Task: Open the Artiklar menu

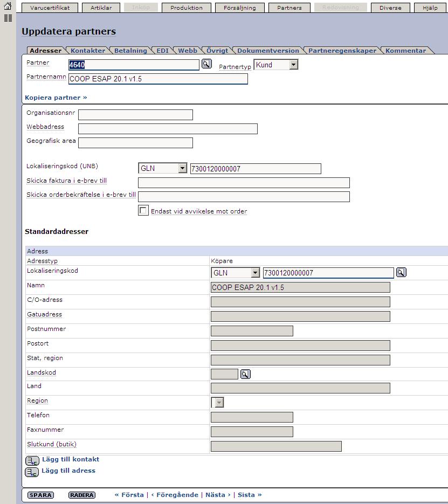Action: coord(101,8)
